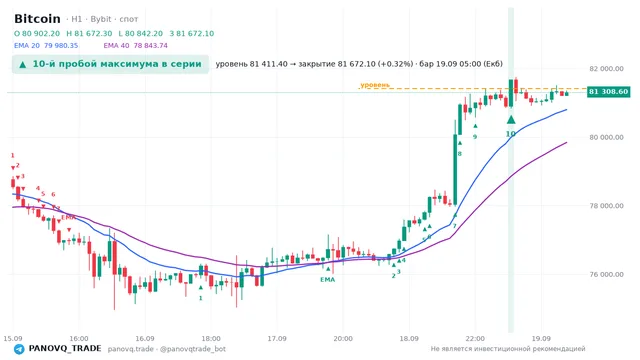The width and height of the screenshot is (640, 360).
Task: Click the '17.09' date label on time axis
Action: coord(277,338)
